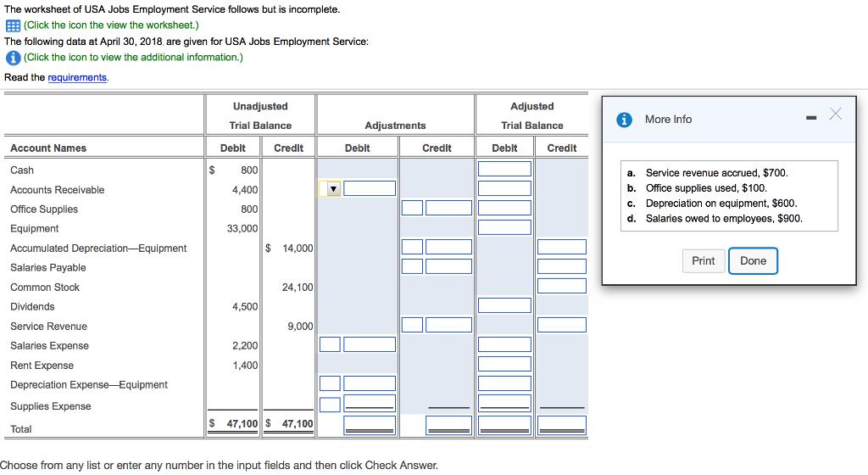Click 'Depreciation on equipment, $600.' text
This screenshot has height=475, width=868.
(721, 204)
